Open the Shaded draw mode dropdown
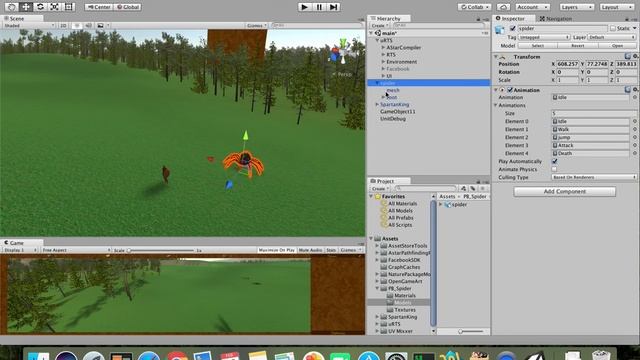Image resolution: width=640 pixels, height=360 pixels. [29, 25]
